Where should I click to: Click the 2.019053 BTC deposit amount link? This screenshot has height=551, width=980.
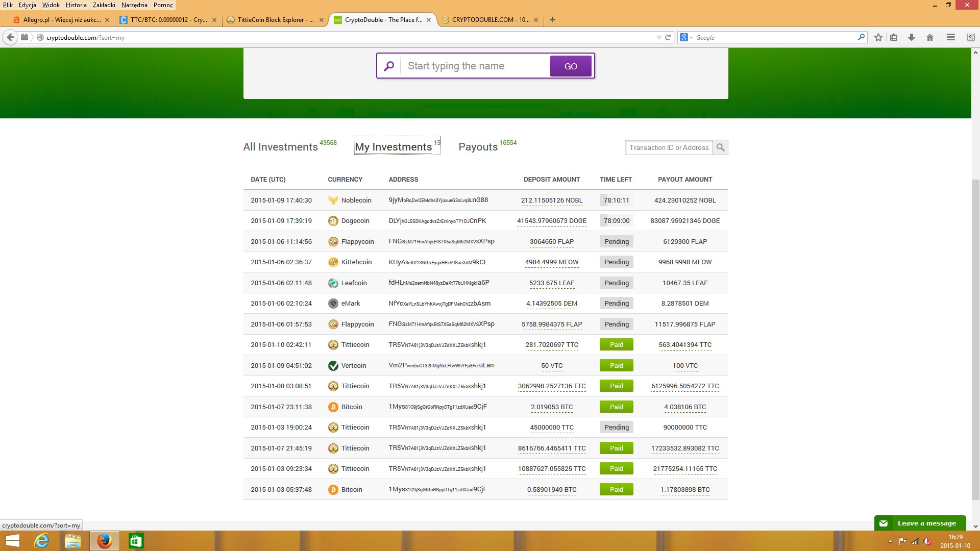[x=552, y=407]
